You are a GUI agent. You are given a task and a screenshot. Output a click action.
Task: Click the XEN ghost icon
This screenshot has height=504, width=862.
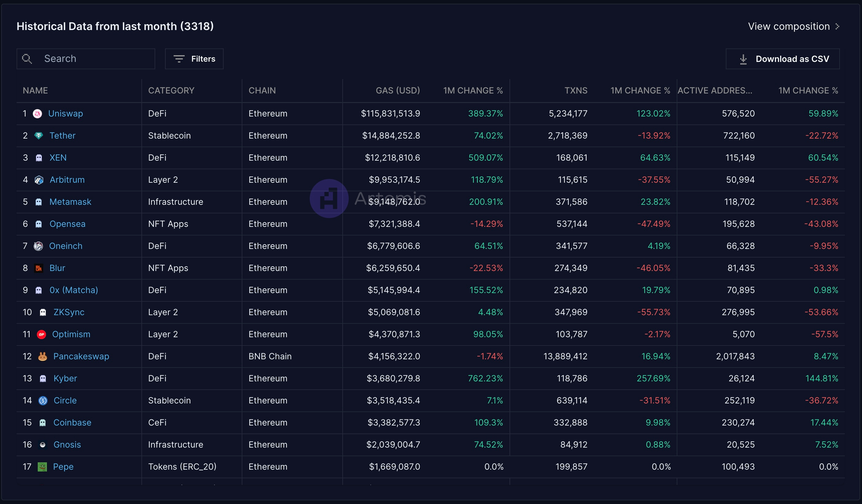pyautogui.click(x=39, y=158)
